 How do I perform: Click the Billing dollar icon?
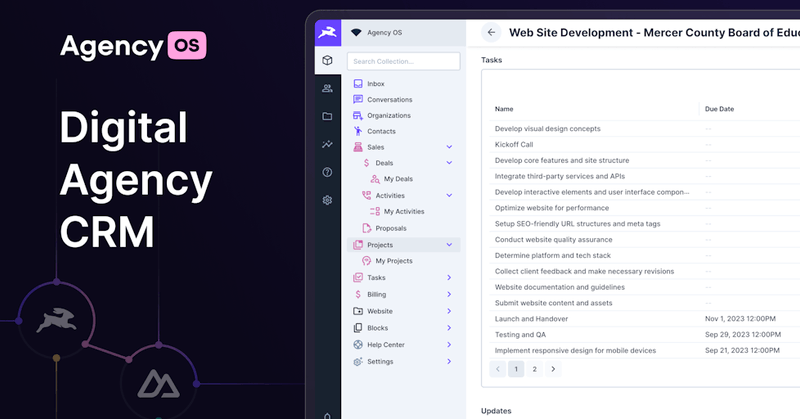(358, 294)
